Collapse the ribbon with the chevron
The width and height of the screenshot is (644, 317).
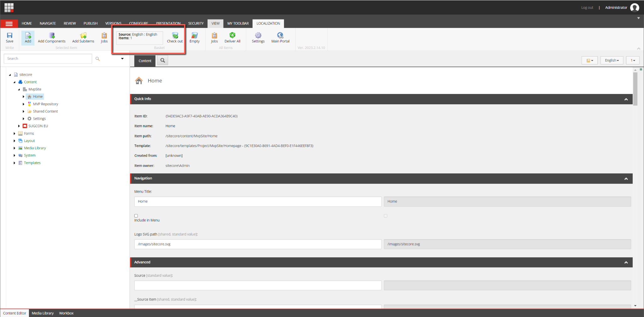point(639,48)
